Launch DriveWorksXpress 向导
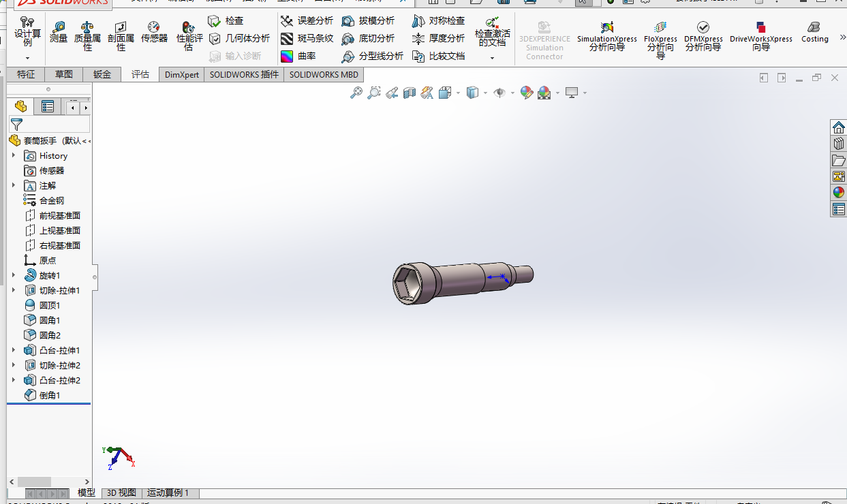This screenshot has width=847, height=504. click(x=761, y=37)
